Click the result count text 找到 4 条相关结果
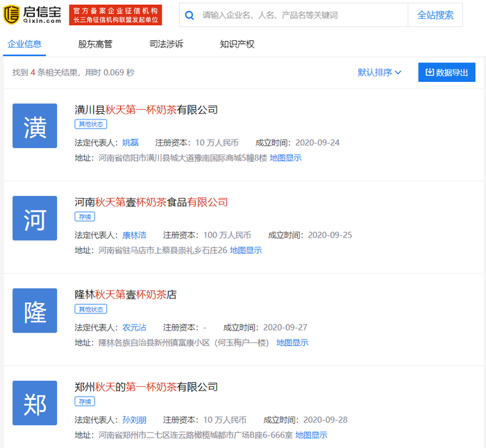The image size is (486, 448). [44, 72]
